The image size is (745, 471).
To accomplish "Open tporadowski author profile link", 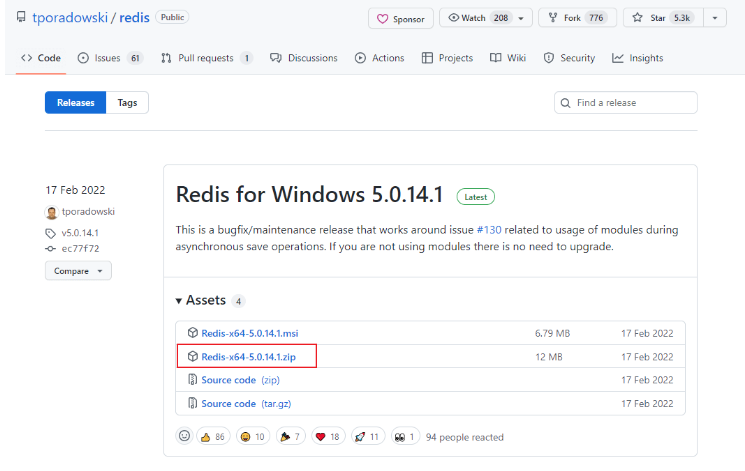I will [x=88, y=211].
